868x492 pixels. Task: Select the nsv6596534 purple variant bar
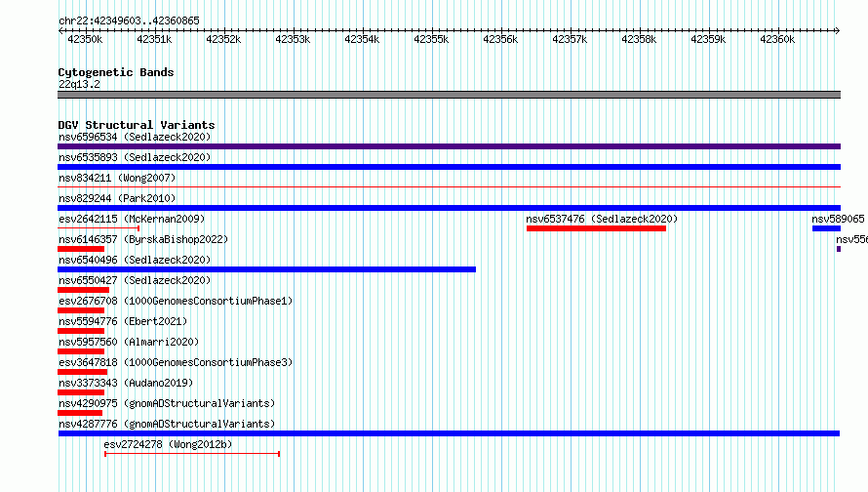click(x=449, y=146)
